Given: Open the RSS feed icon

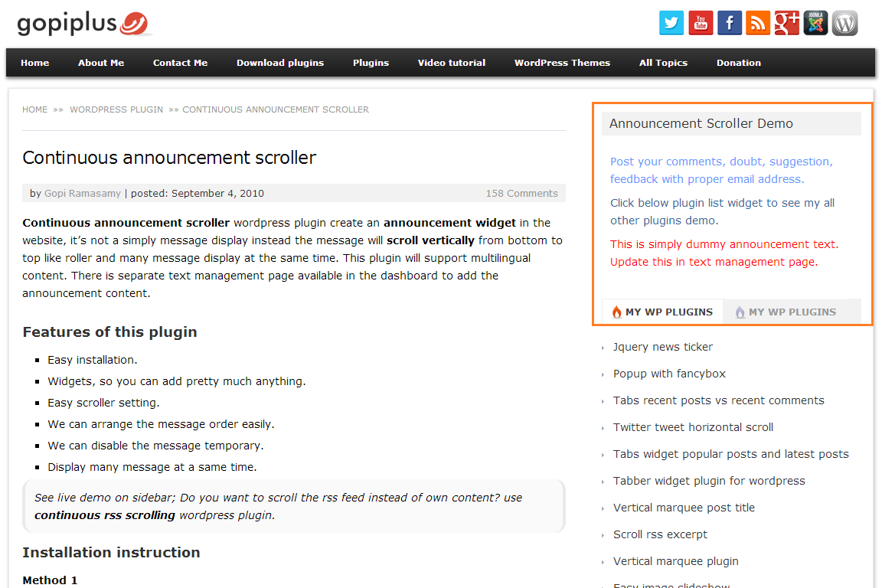Looking at the screenshot, I should [x=758, y=23].
